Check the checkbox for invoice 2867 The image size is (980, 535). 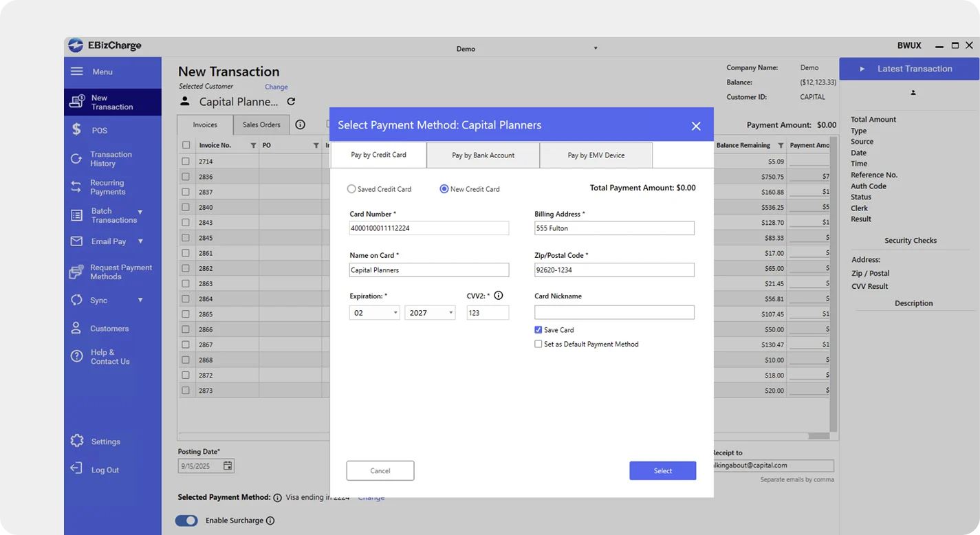coord(186,345)
